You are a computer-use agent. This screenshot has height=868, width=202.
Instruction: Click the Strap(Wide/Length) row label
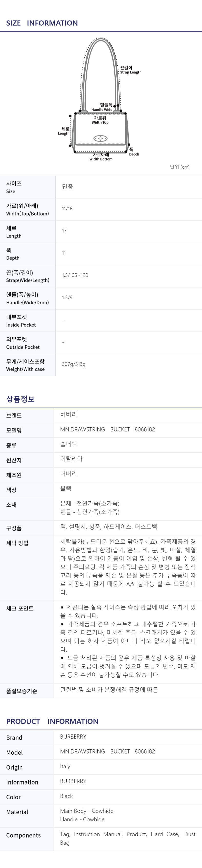point(28,276)
